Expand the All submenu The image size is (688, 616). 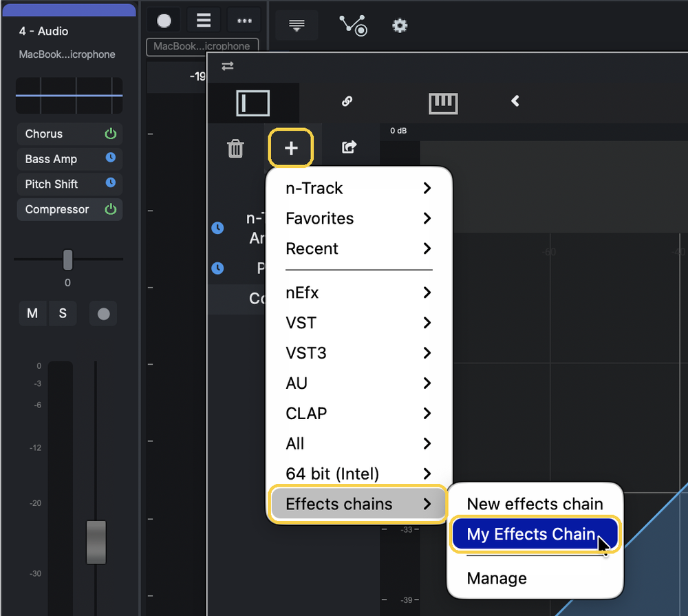click(358, 443)
